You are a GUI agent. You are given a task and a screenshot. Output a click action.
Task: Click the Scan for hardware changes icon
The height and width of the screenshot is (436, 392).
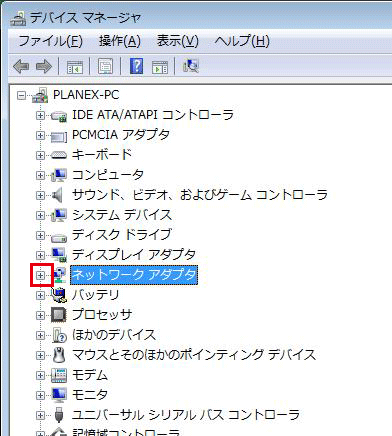tap(191, 66)
